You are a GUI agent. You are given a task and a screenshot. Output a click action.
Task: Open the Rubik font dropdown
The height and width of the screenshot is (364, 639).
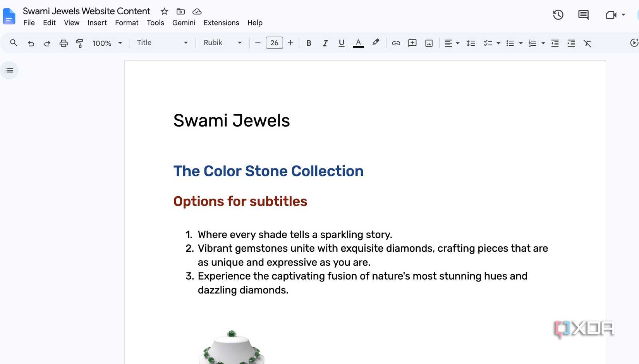click(223, 43)
